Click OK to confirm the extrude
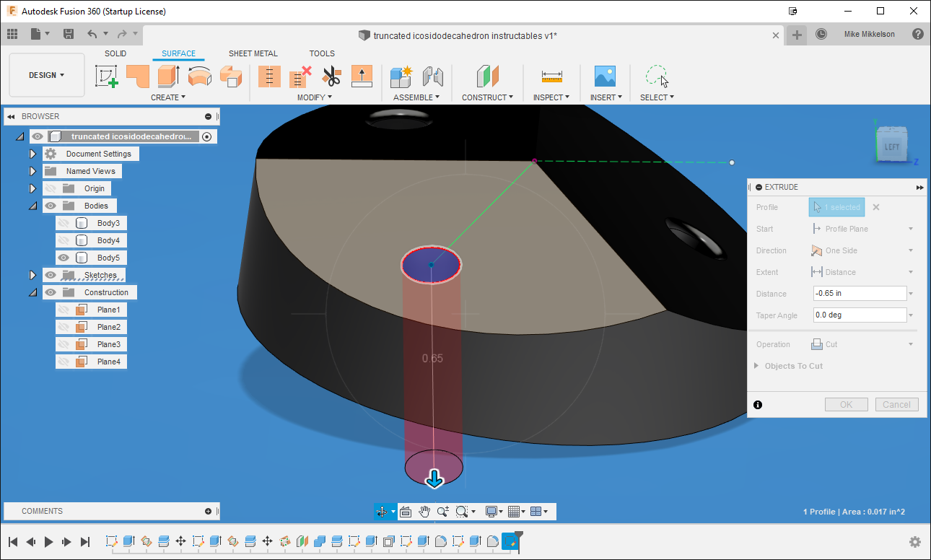Screen dimensions: 931x560 click(x=846, y=404)
